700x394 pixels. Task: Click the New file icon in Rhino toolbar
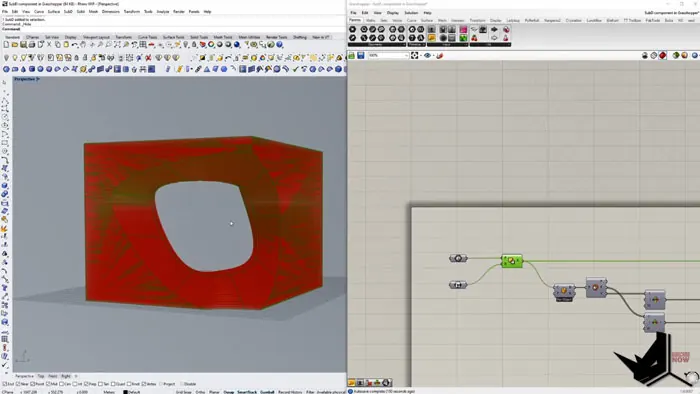(6, 45)
